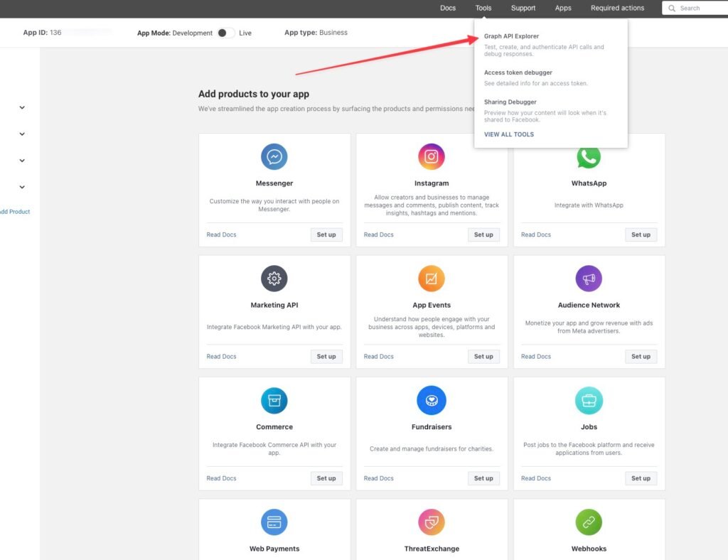The height and width of the screenshot is (560, 728).
Task: Expand the fourth sidebar chevron
Action: pos(22,187)
